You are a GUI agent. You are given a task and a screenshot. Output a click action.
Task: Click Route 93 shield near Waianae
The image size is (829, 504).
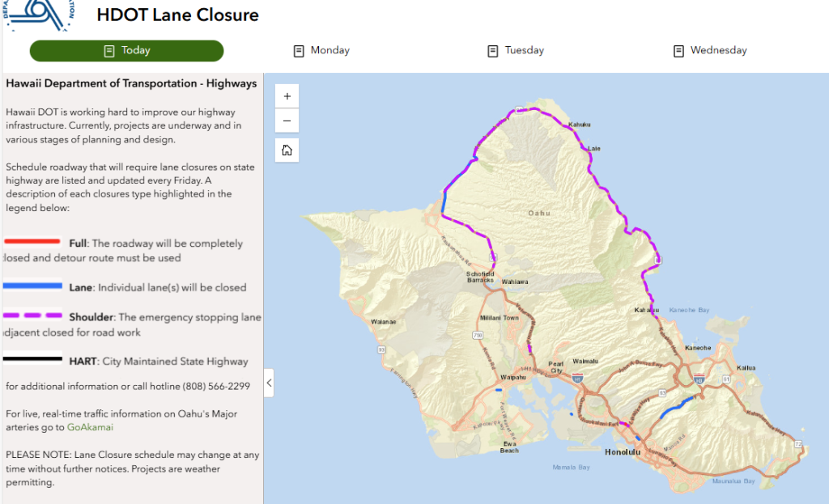coord(380,349)
